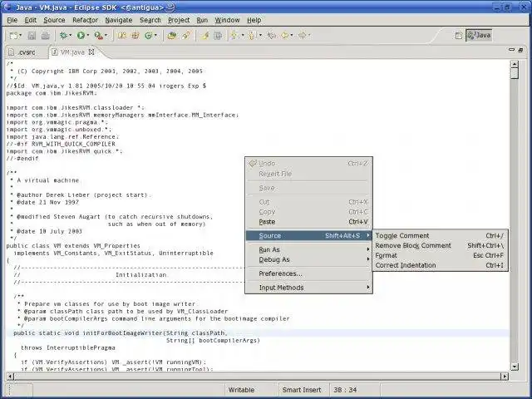Click the Debug bug icon

(63, 35)
